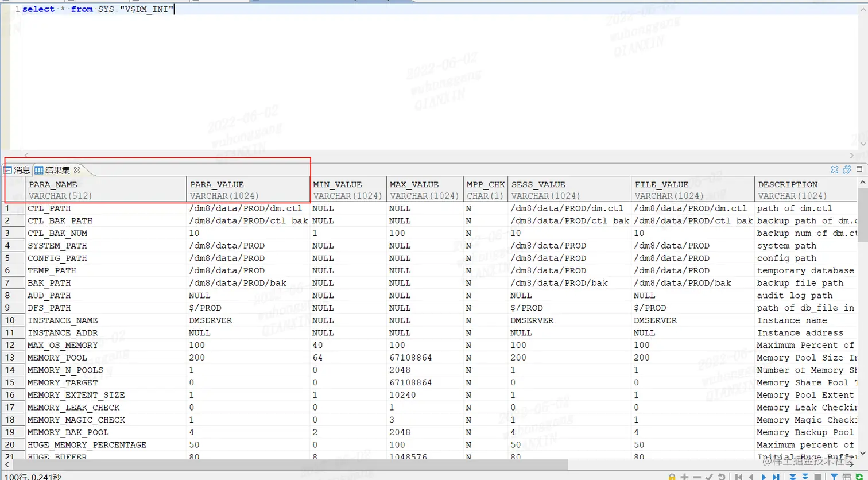Click the FILE_VALUE column header
This screenshot has width=868, height=480.
coord(693,190)
